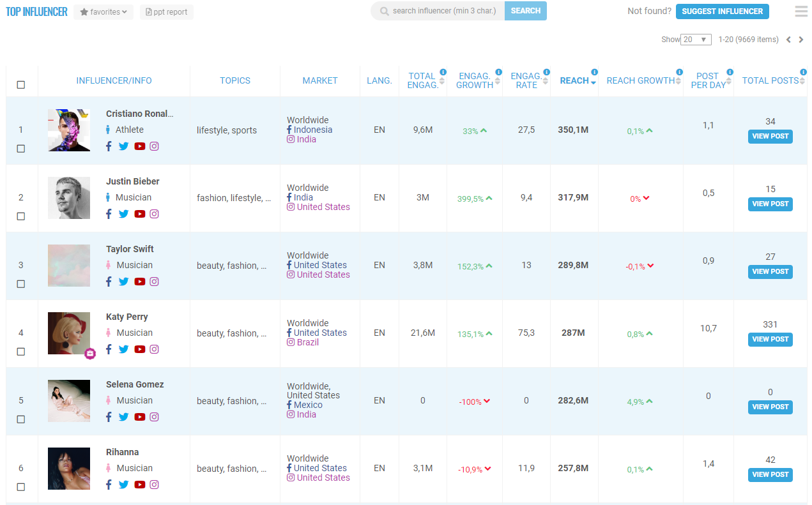Select the Selena Gomez row checkbox
Viewport: 812px width, 505px height.
tap(21, 419)
